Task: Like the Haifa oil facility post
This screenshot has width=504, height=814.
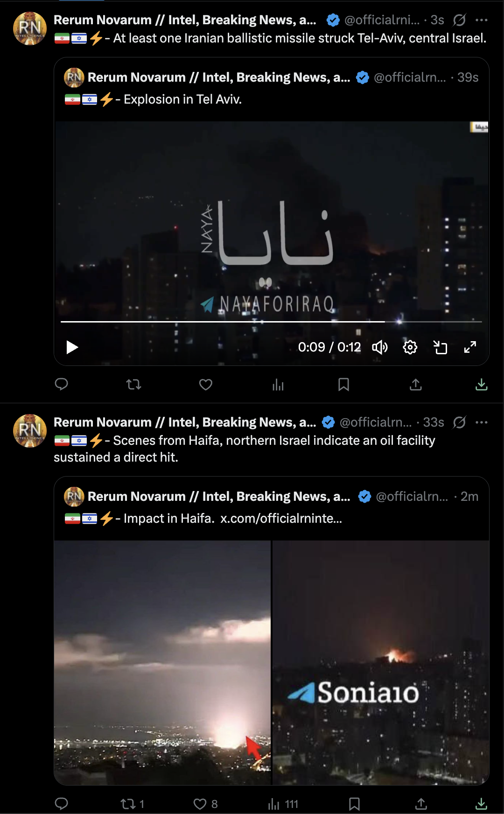Action: (x=205, y=804)
